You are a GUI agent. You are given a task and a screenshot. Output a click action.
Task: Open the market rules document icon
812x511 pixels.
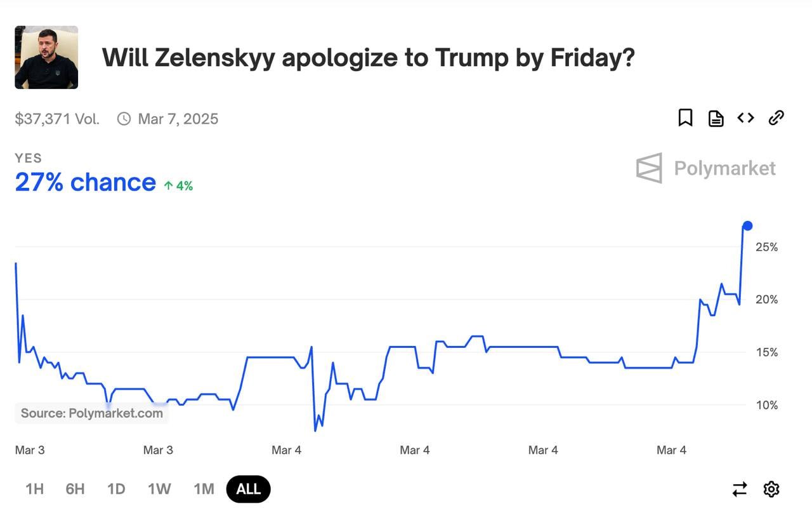(716, 118)
